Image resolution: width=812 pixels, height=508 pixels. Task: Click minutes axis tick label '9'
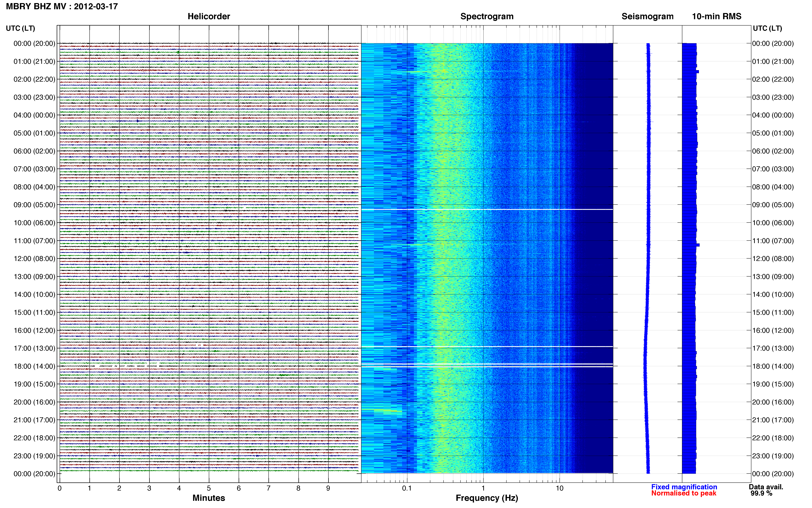(x=328, y=488)
